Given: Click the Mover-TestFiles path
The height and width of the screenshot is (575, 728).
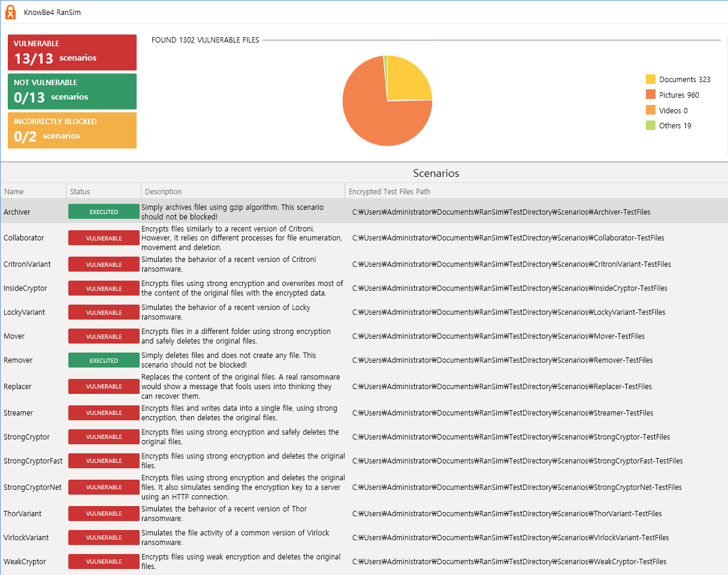Looking at the screenshot, I should click(x=499, y=336).
